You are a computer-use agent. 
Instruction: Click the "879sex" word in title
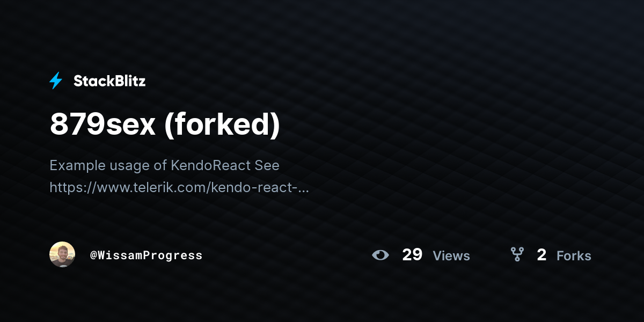[103, 125]
